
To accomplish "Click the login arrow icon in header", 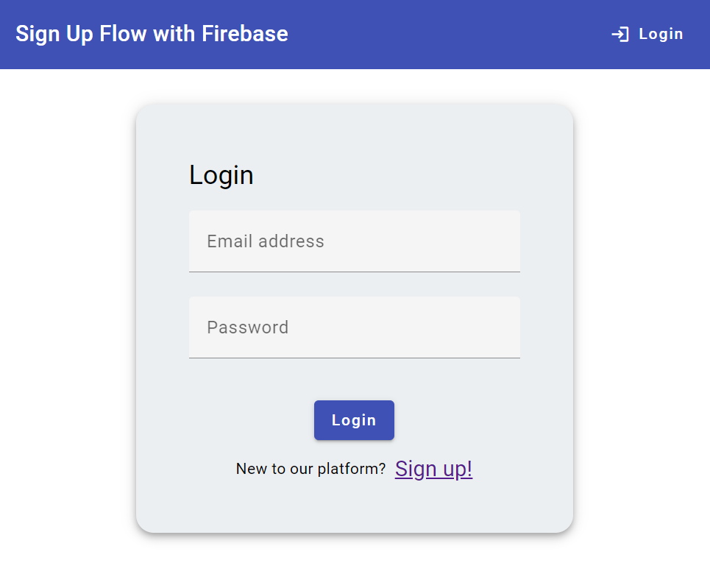I will tap(620, 35).
